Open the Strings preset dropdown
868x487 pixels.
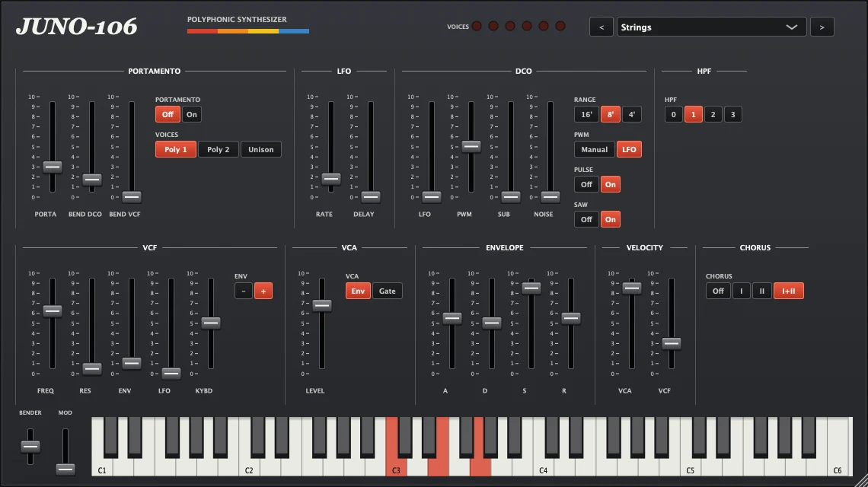pyautogui.click(x=712, y=27)
